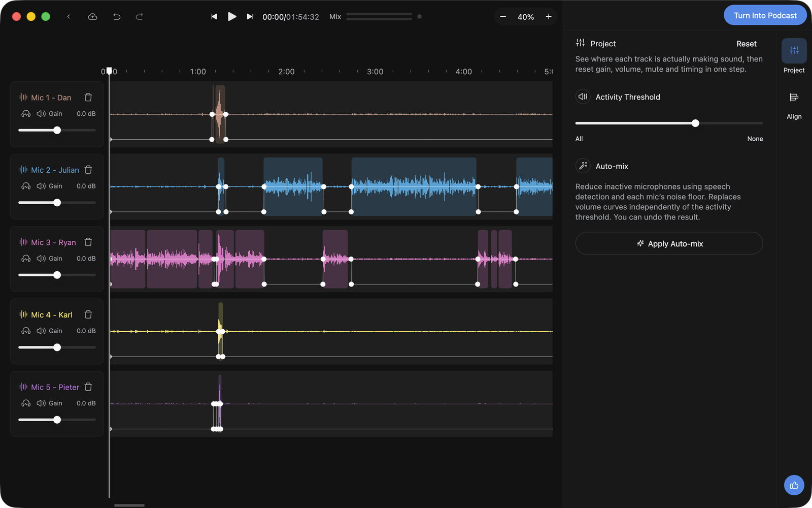Adjust Mic 4 - Karl volume slider
Image resolution: width=812 pixels, height=508 pixels.
coord(57,347)
